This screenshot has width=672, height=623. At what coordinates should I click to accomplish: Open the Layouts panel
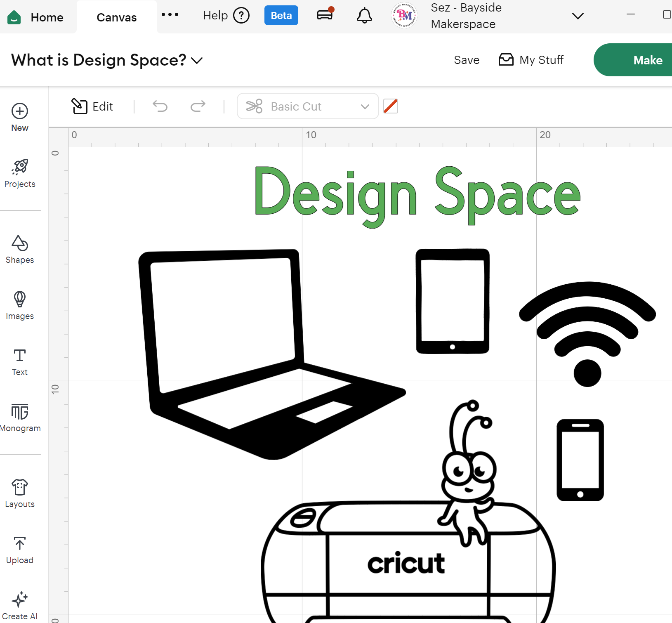[20, 493]
